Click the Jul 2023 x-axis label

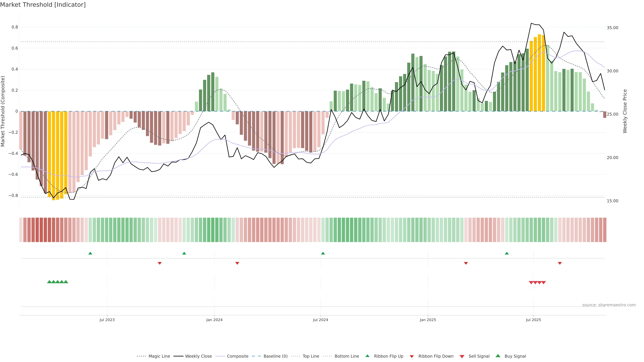click(107, 320)
